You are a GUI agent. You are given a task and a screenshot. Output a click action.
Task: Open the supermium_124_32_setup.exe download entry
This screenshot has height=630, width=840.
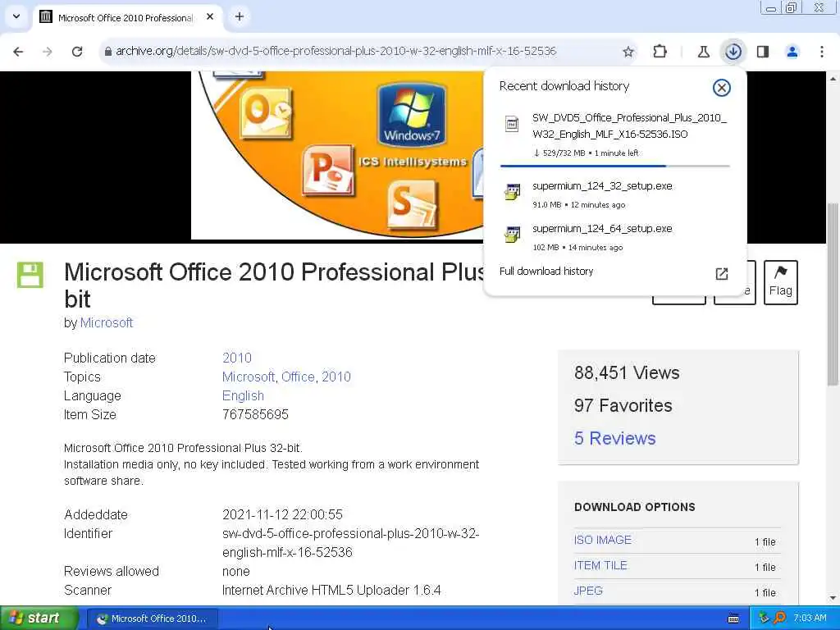click(614, 194)
